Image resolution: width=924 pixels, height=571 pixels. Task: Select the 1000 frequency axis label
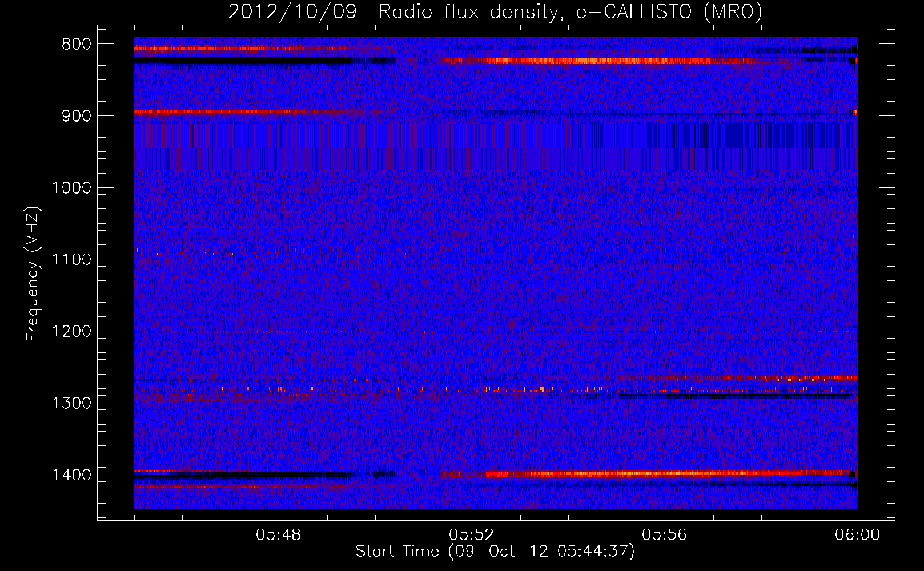click(x=71, y=188)
